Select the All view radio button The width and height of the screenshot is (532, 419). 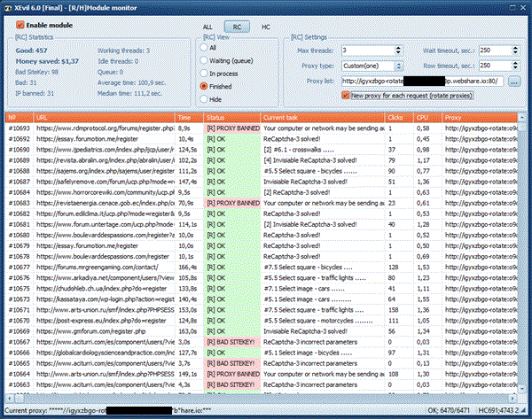tap(204, 48)
